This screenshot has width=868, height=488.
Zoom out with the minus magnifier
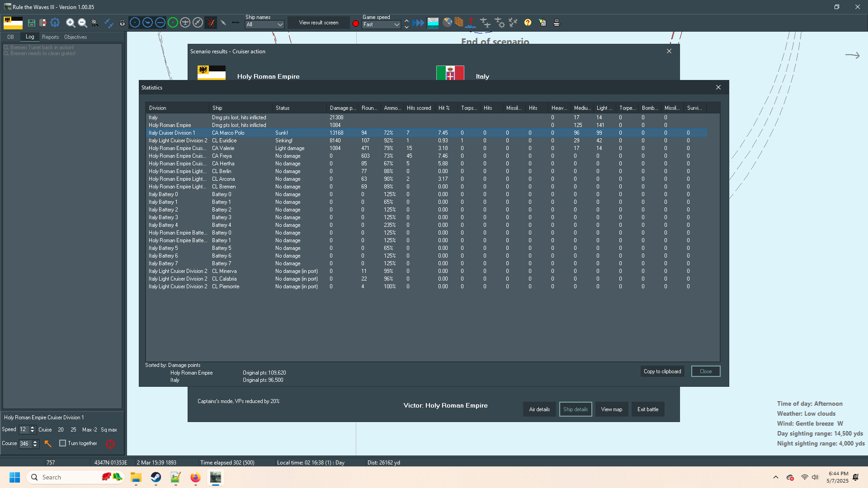coord(82,23)
